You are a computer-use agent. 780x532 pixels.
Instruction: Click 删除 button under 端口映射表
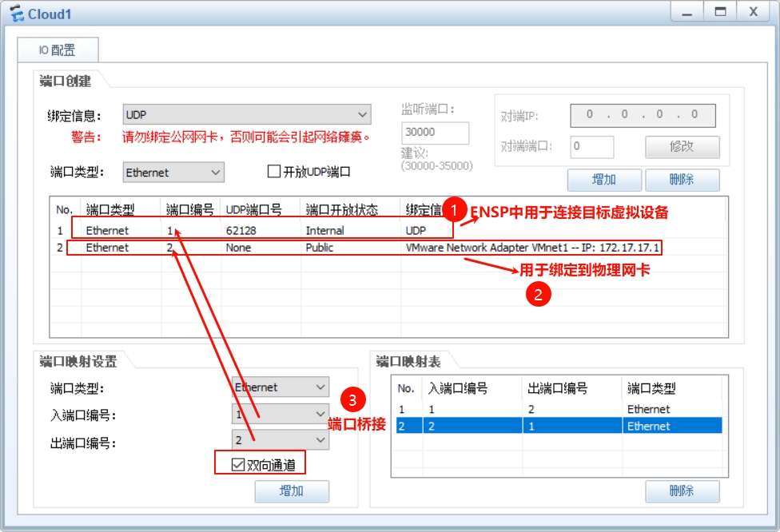pyautogui.click(x=682, y=491)
